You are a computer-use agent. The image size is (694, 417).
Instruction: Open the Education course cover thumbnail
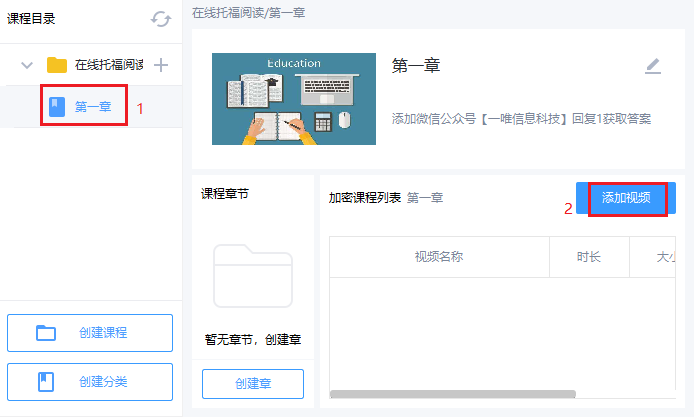pyautogui.click(x=294, y=99)
